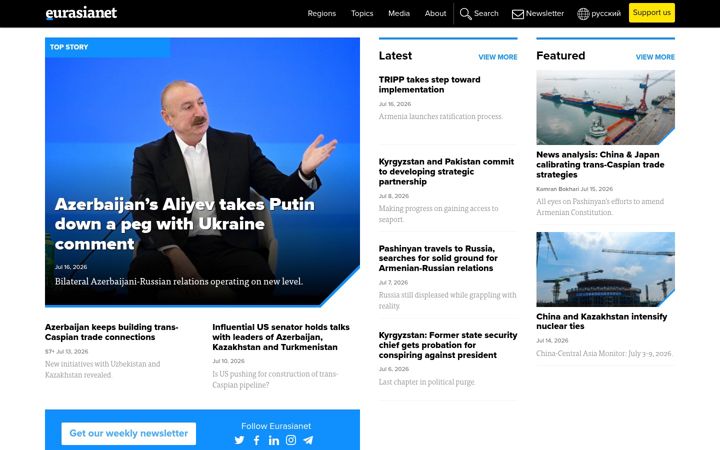View more Latest articles
Screen dimensions: 720x450
tap(497, 57)
